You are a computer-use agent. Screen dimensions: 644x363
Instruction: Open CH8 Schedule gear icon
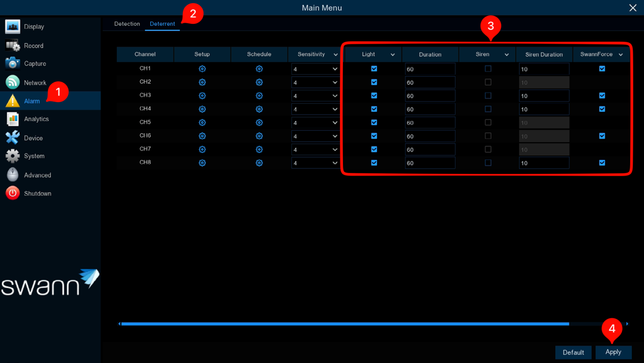[x=259, y=163]
